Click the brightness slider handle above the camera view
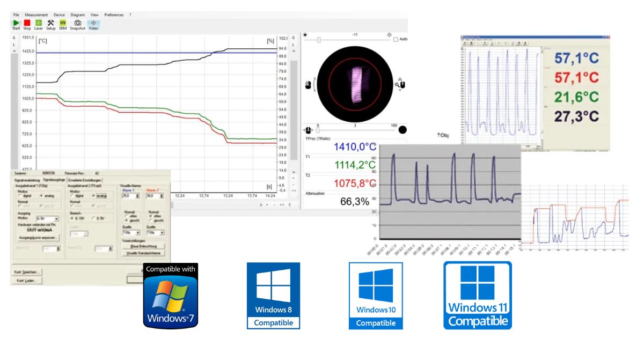The height and width of the screenshot is (338, 644). tap(319, 40)
